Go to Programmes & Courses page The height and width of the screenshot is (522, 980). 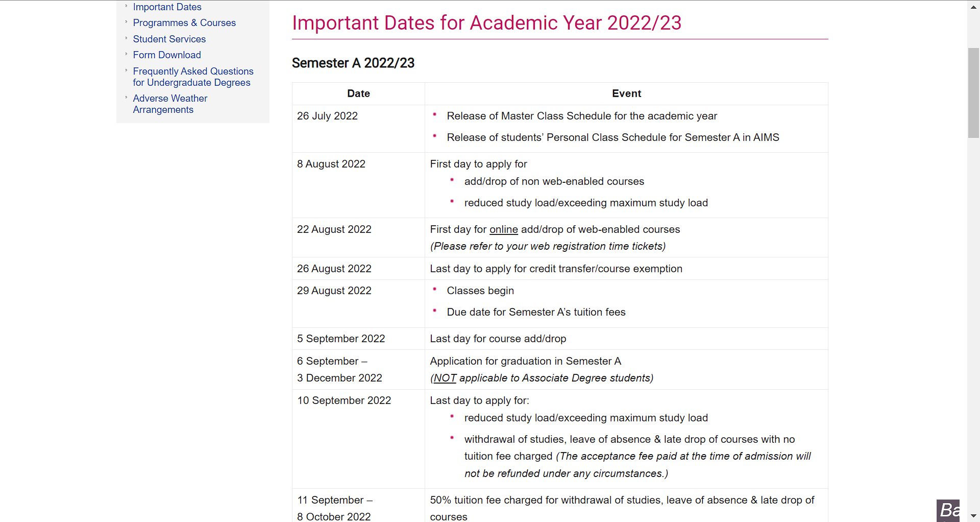tap(184, 23)
